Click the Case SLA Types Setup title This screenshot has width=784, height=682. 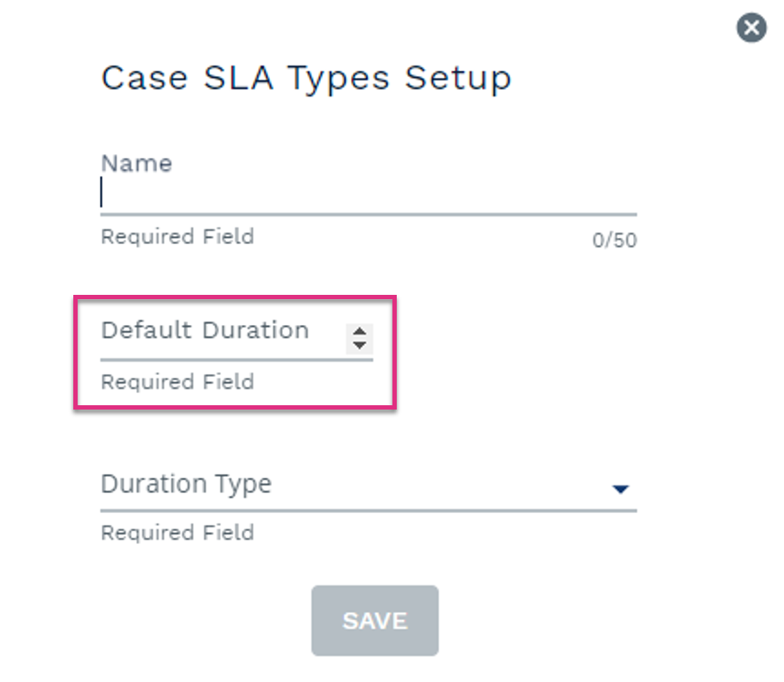pos(306,78)
